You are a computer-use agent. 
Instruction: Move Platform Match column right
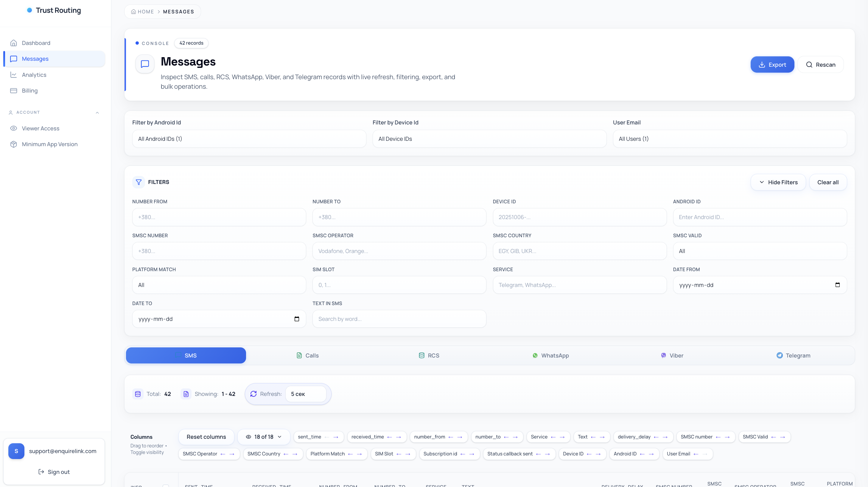click(359, 454)
